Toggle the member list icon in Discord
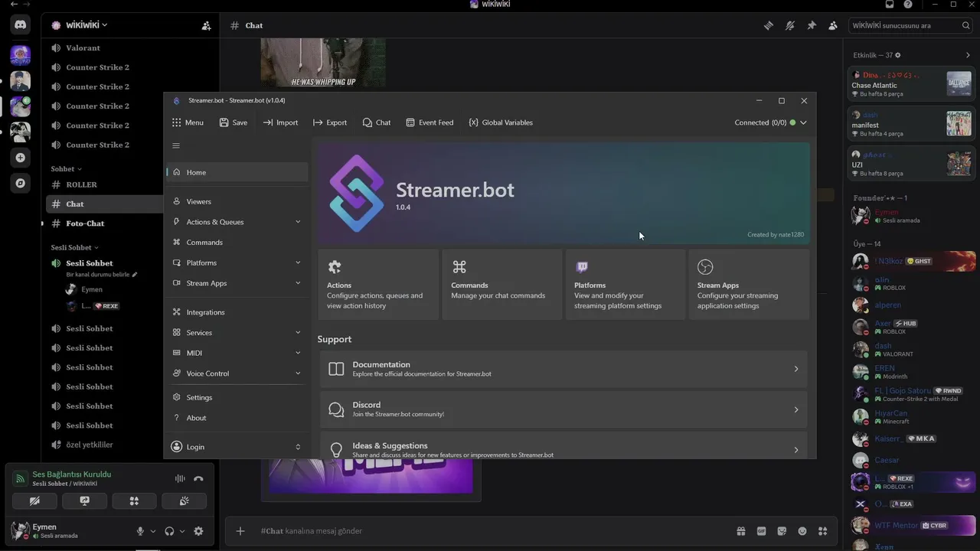 click(x=833, y=25)
